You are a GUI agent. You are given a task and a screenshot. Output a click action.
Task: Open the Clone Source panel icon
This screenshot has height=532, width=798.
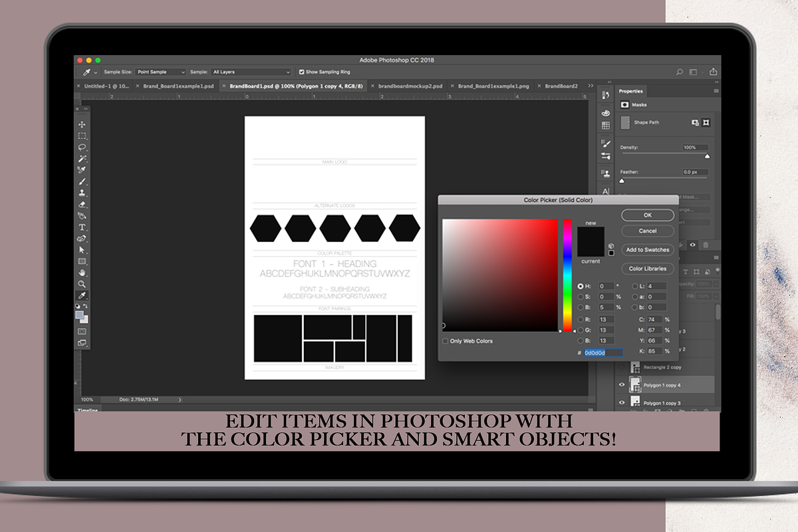605,173
